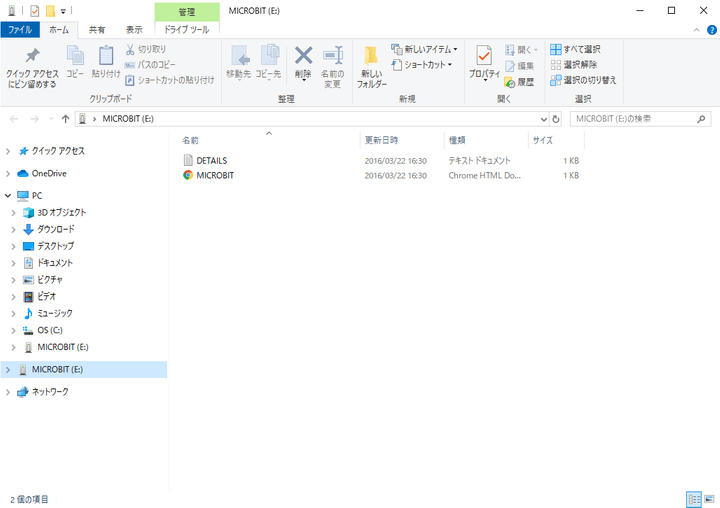Sort by the Size column header
The height and width of the screenshot is (508, 720).
[x=556, y=141]
